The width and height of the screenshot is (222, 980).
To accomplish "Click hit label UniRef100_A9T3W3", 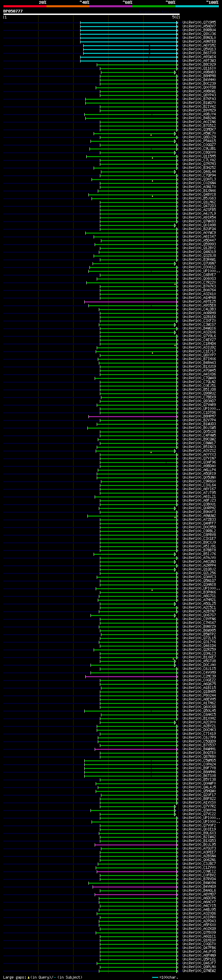I will coord(199,61).
